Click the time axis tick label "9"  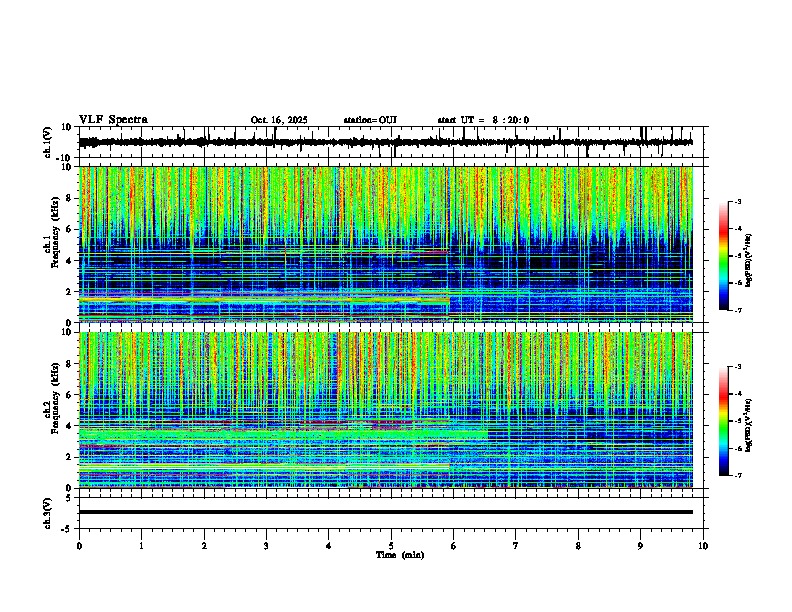[640, 546]
